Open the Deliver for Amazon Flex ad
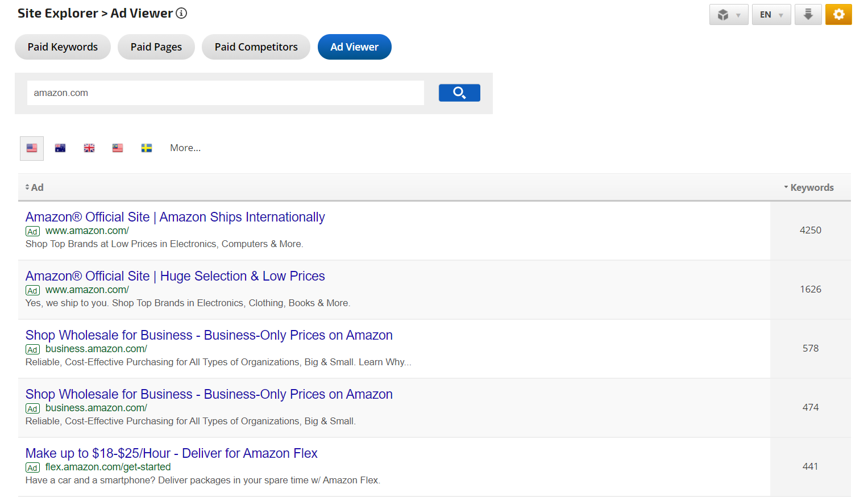Viewport: 868px width, 497px height. pos(171,453)
